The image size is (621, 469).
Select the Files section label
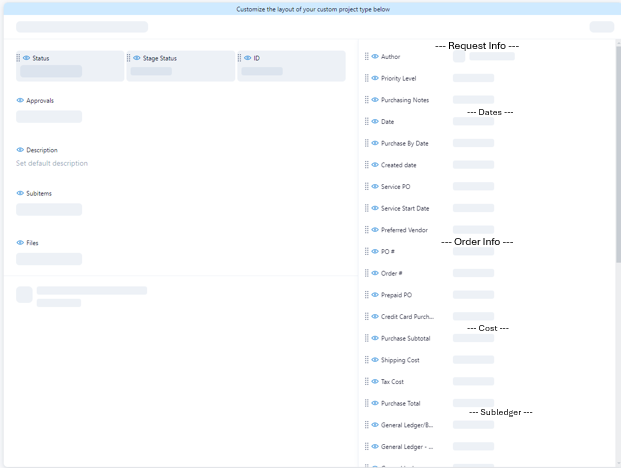coord(32,243)
